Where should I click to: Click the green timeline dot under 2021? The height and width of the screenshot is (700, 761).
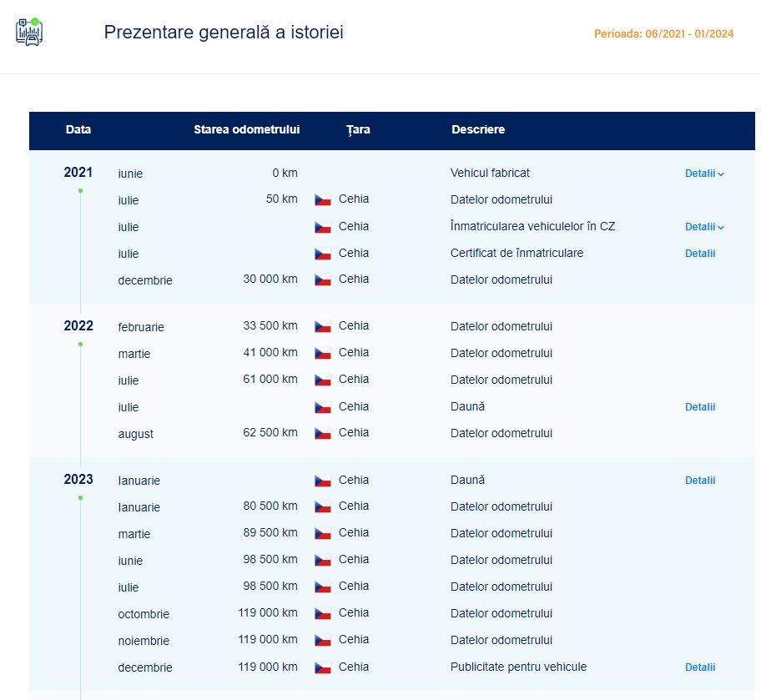(81, 191)
